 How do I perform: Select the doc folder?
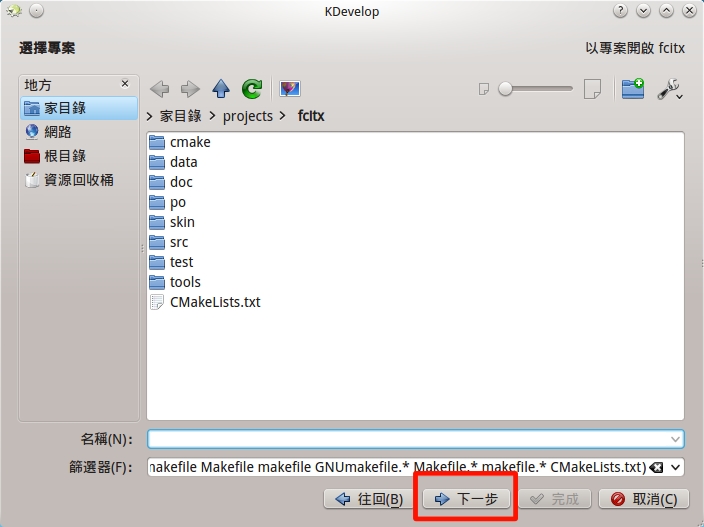pyautogui.click(x=171, y=182)
